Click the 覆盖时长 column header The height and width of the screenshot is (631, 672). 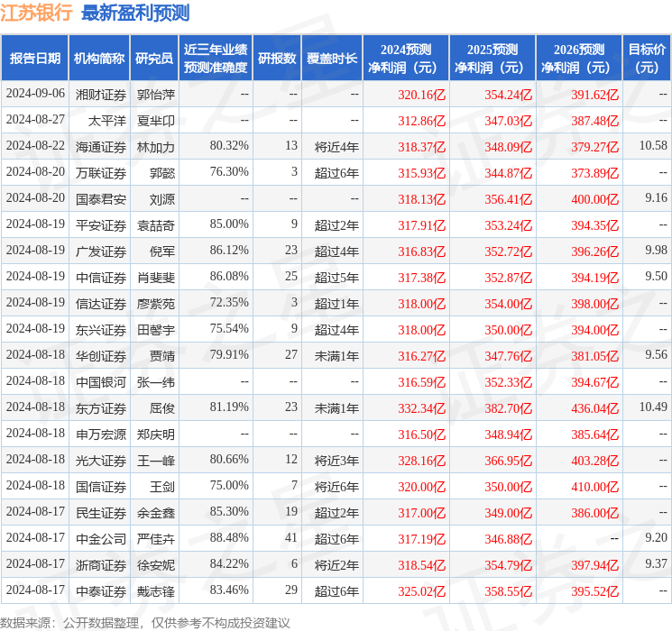(x=332, y=59)
